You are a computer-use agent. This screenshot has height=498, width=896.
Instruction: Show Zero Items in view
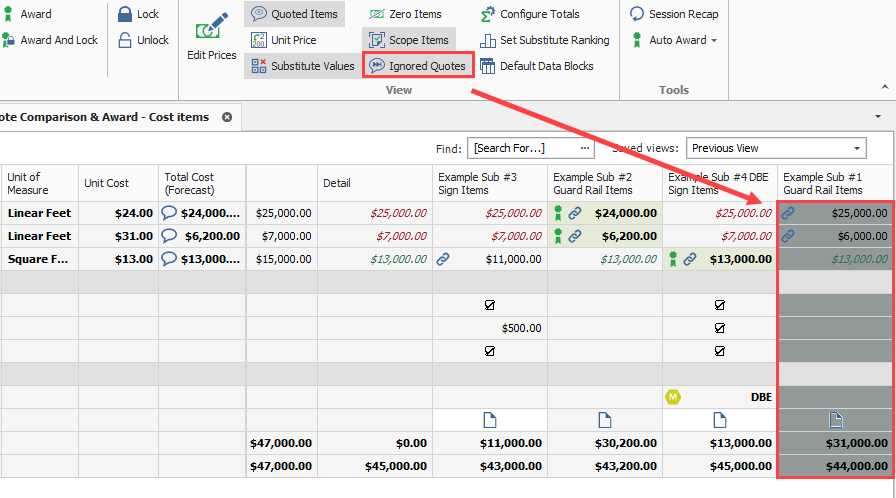[x=405, y=14]
